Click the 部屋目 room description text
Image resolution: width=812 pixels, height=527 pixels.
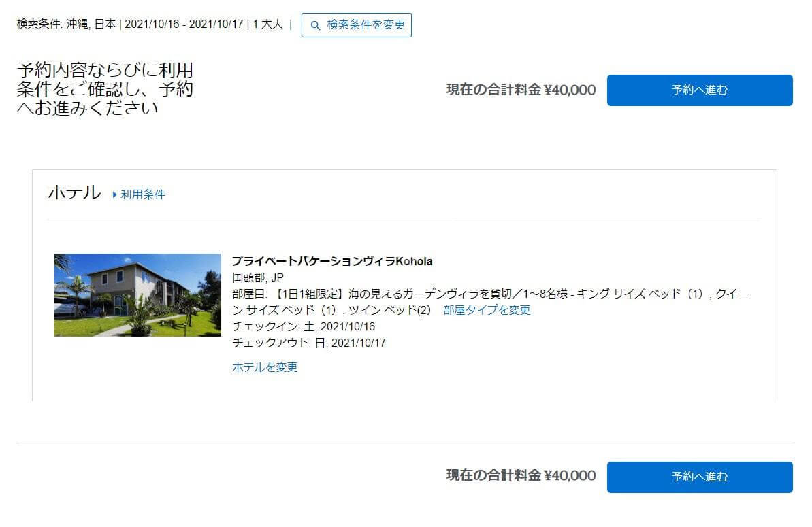(x=489, y=301)
